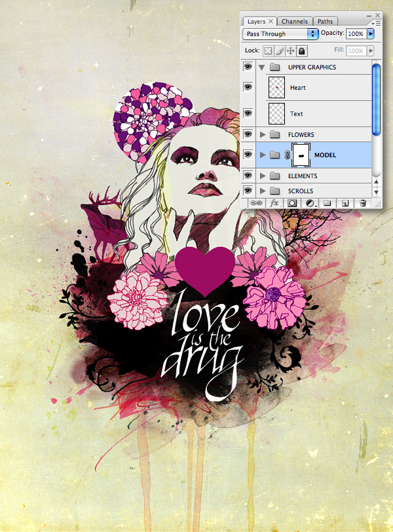The width and height of the screenshot is (393, 532).
Task: Toggle FLOWERS group visibility eye
Action: click(x=248, y=134)
